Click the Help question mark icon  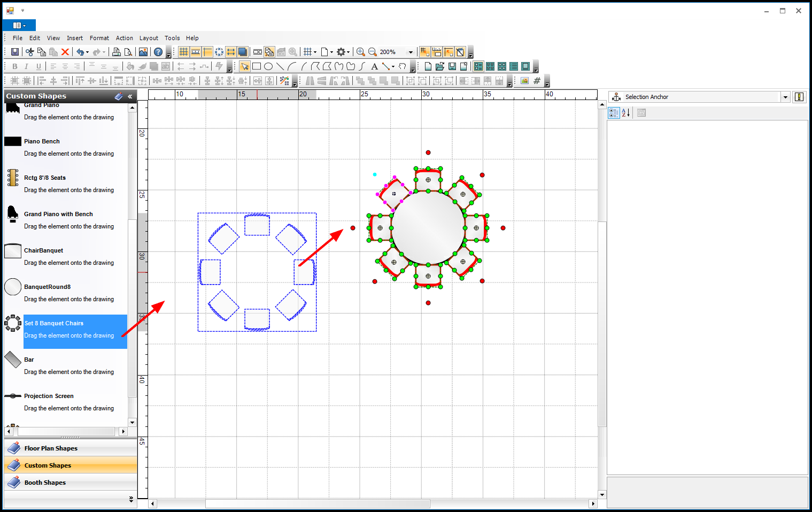[x=158, y=52]
